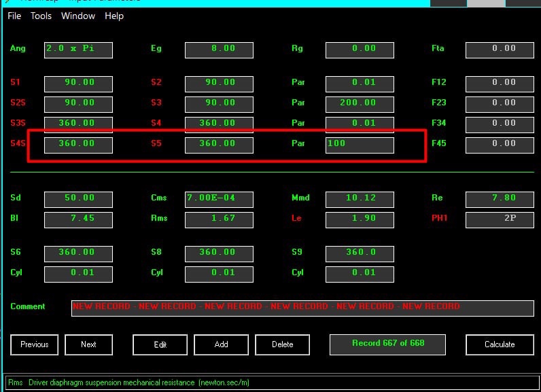
Task: Click the Comment box reading NEW RECORD
Action: (302, 308)
